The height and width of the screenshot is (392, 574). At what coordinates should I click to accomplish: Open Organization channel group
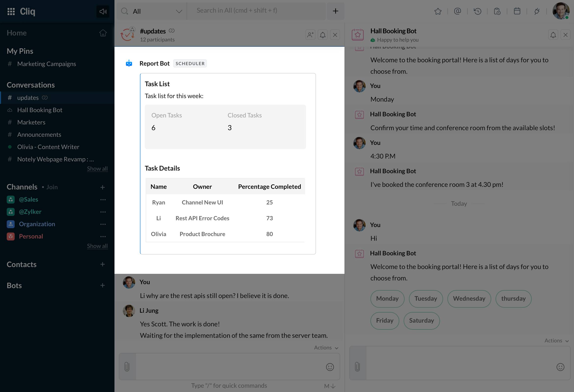point(37,224)
